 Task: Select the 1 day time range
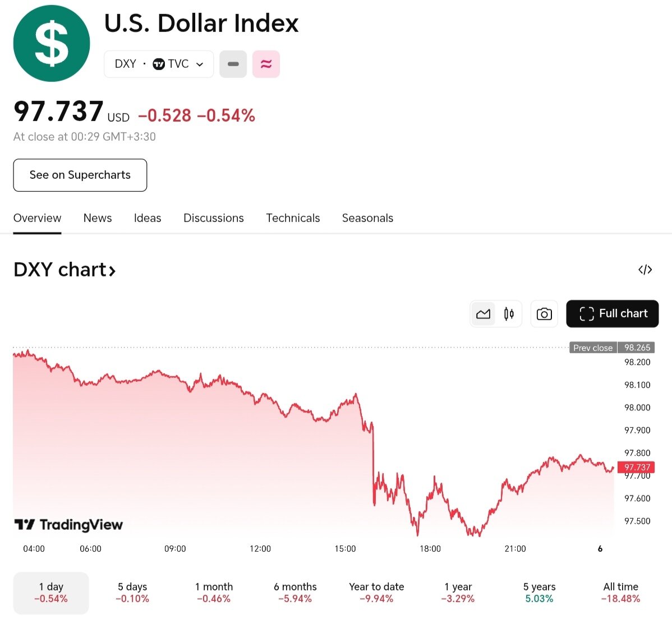click(51, 593)
